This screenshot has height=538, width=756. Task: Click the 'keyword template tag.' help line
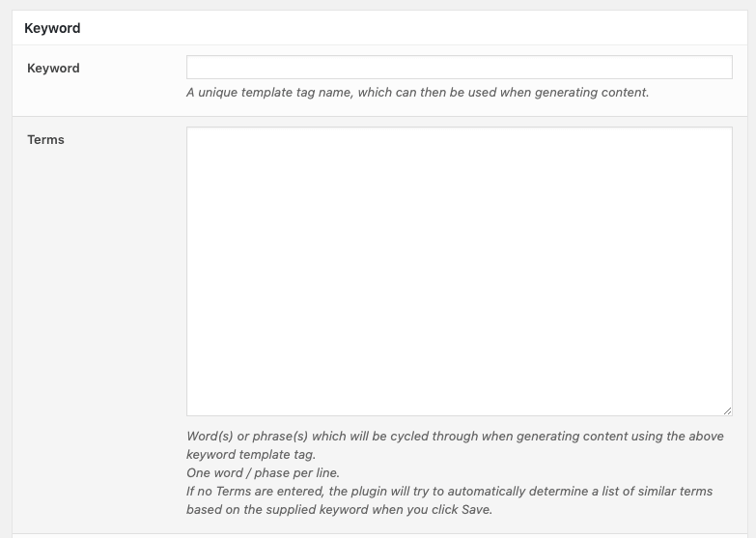[251, 455]
